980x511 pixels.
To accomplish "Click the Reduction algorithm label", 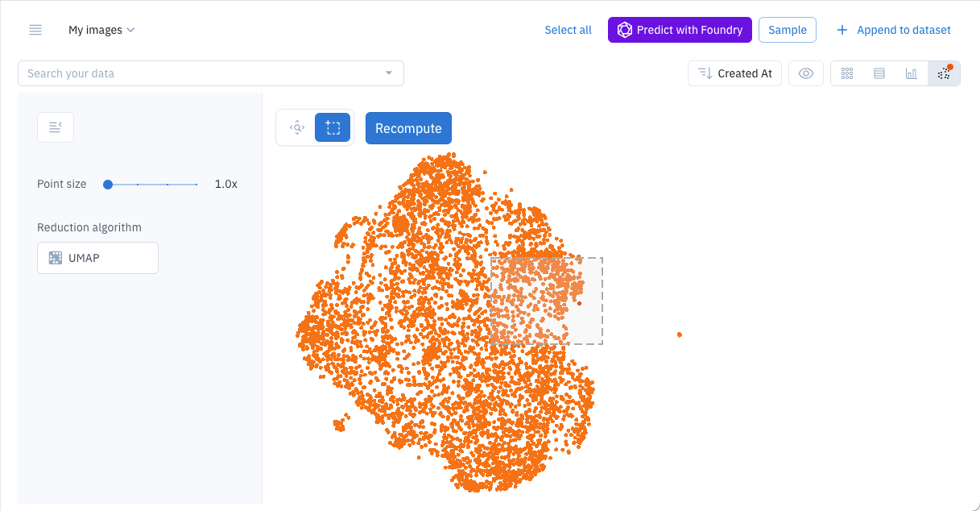I will (x=89, y=227).
